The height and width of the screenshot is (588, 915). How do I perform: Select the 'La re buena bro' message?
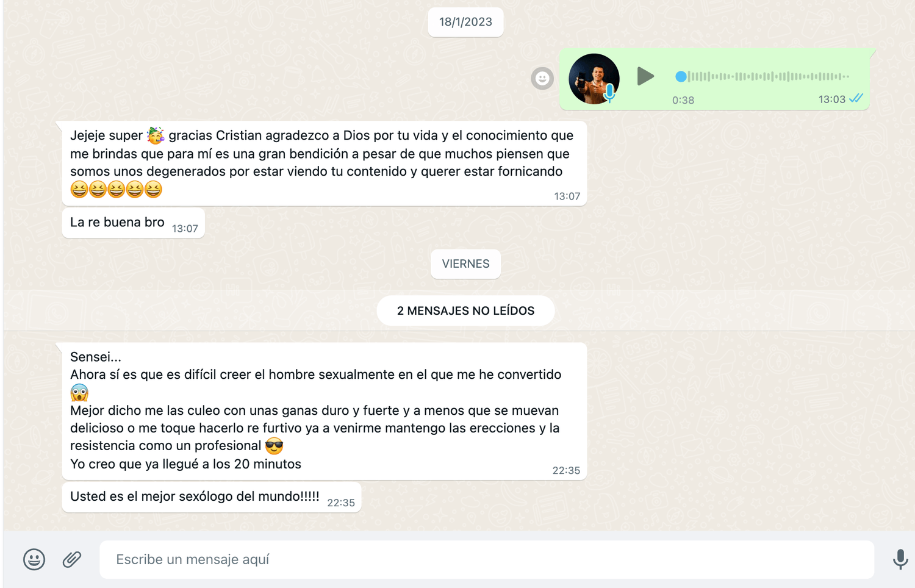[x=133, y=223]
